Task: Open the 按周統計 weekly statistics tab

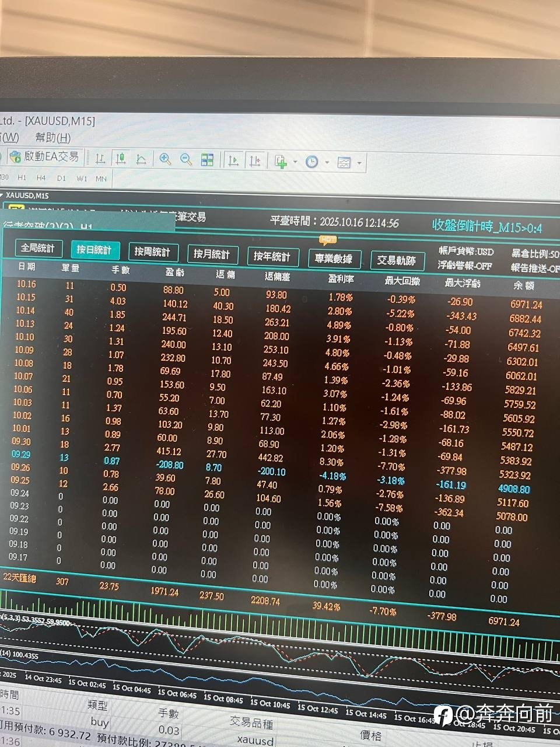Action: point(152,252)
